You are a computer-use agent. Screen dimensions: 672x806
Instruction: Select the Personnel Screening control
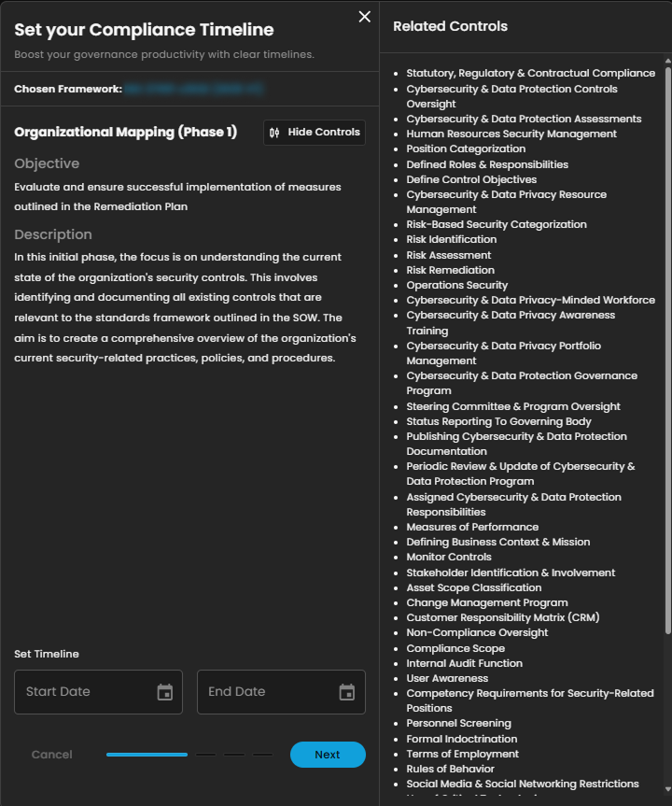458,723
